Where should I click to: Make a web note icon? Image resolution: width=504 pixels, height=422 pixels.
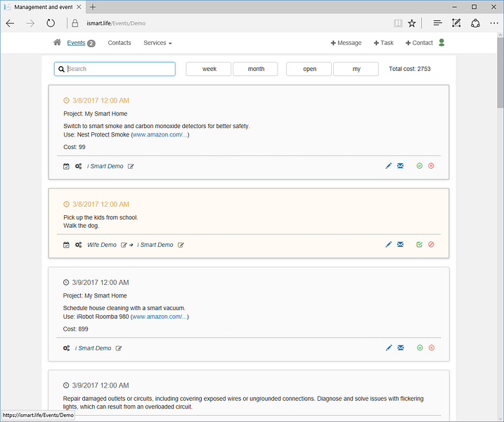[456, 23]
